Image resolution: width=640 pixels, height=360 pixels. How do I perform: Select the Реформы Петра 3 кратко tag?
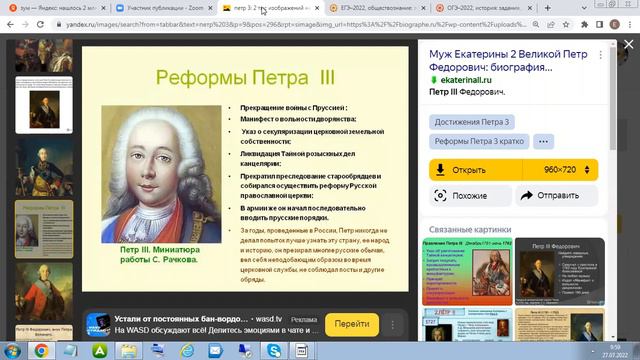coord(479,141)
